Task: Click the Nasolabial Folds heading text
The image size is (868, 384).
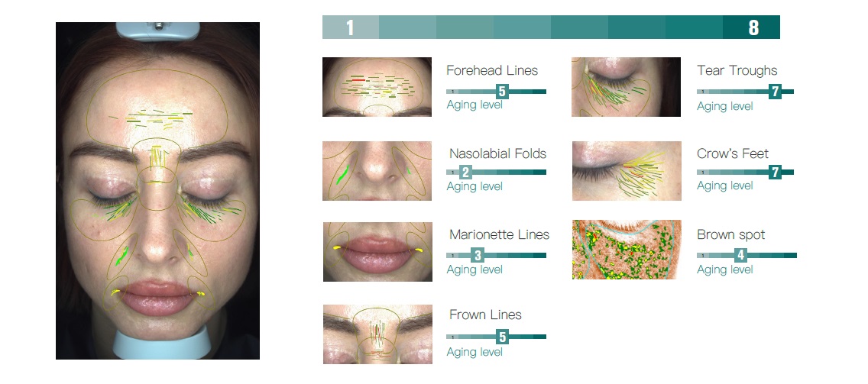Action: 497,153
